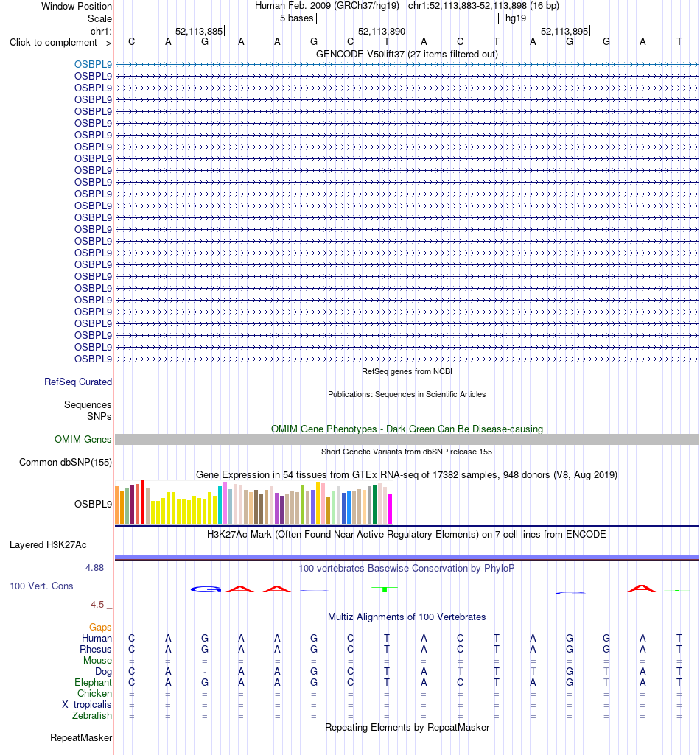Click the -4.5 lower scale value

[x=96, y=604]
